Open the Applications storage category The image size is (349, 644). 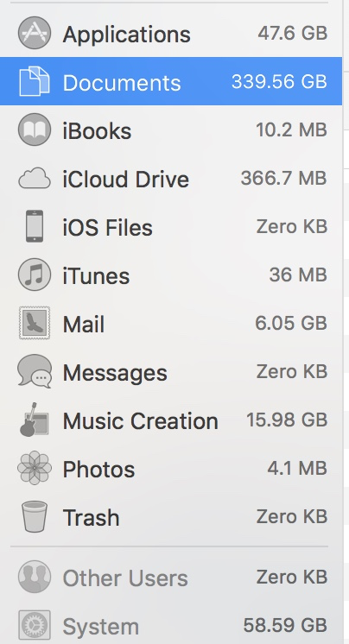click(x=171, y=34)
